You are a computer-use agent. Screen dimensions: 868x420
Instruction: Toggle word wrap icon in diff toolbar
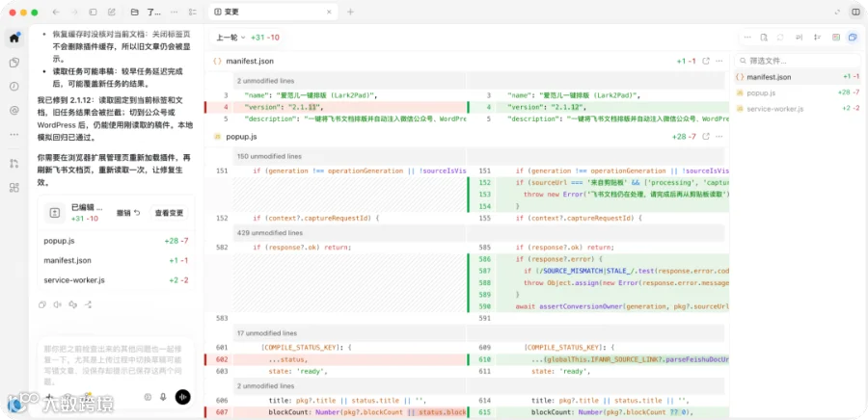tap(799, 38)
